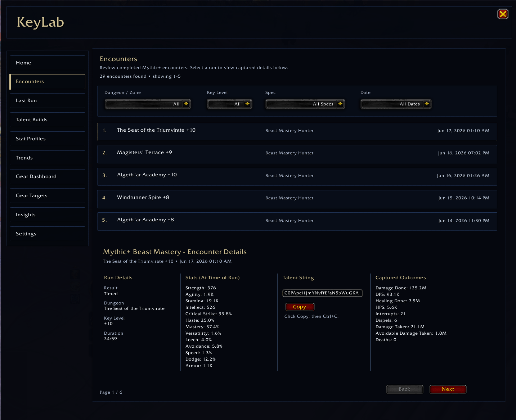Click the Critical Strike: 33.8% stat
The image size is (516, 420).
208,314
